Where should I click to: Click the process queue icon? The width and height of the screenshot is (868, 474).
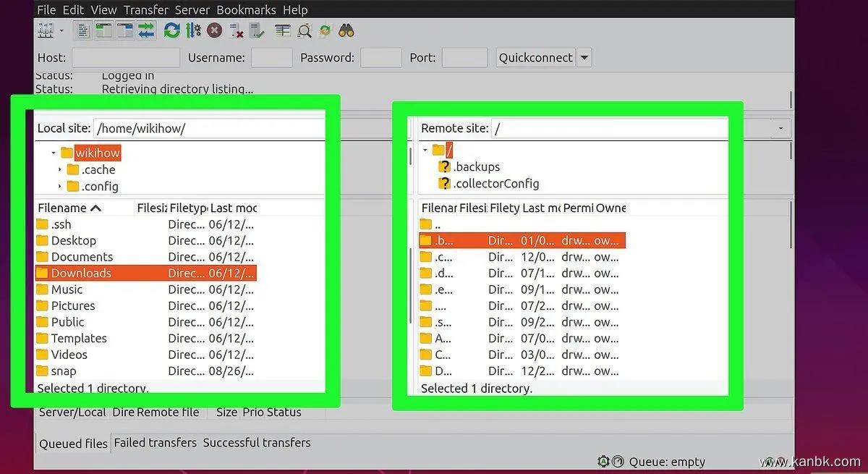pyautogui.click(x=193, y=30)
